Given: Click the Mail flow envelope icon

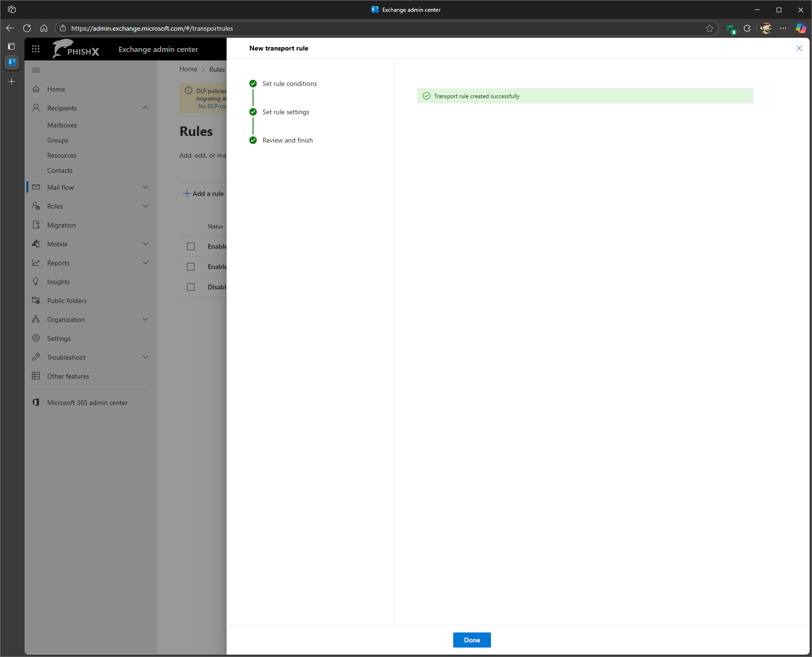Looking at the screenshot, I should point(36,187).
